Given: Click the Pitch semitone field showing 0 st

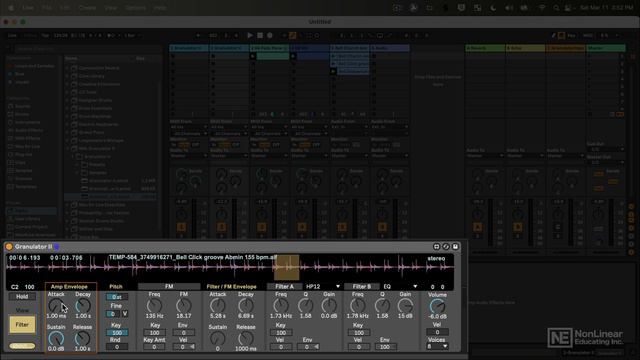Looking at the screenshot, I should 117,297.
